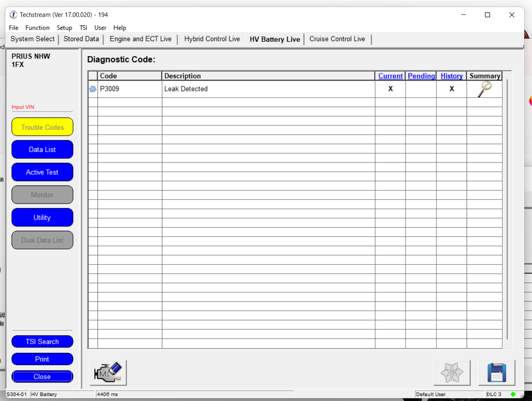Screen dimensions: 532x401
Task: Open the Data List
Action: [42, 150]
